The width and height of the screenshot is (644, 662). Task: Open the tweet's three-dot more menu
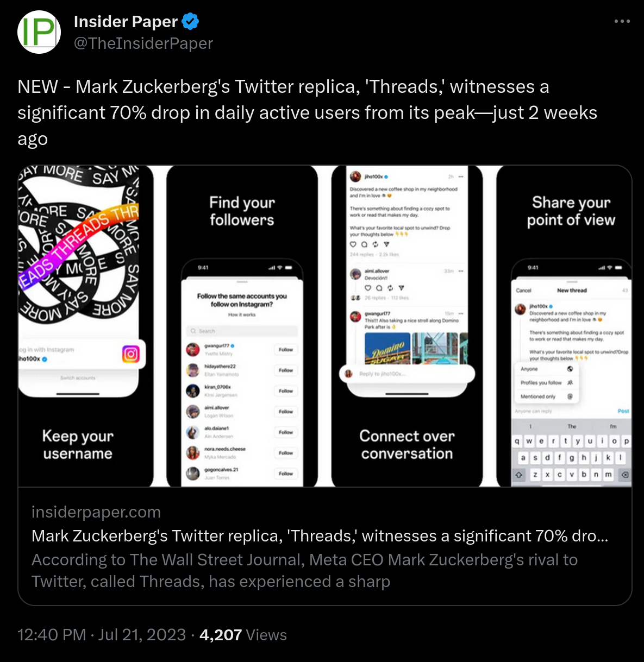[x=622, y=22]
